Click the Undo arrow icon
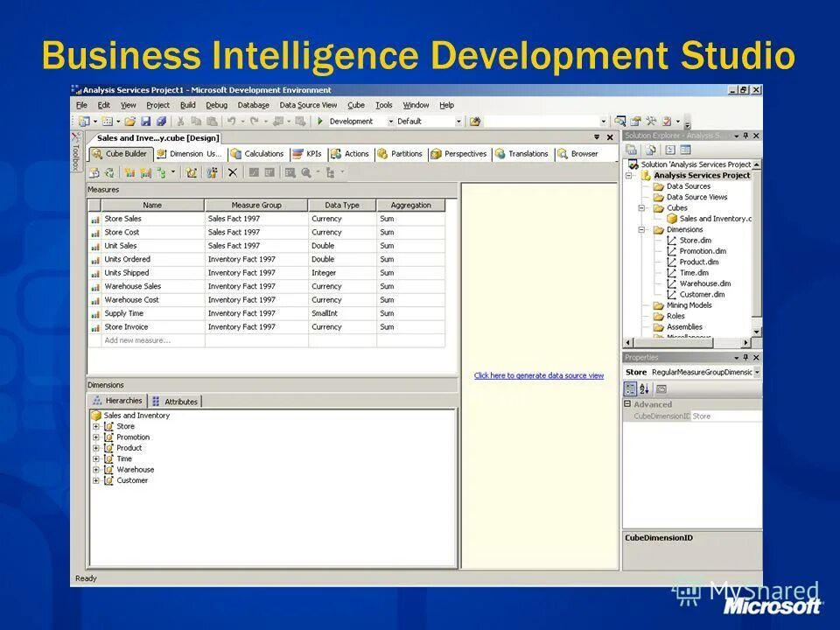 point(231,122)
